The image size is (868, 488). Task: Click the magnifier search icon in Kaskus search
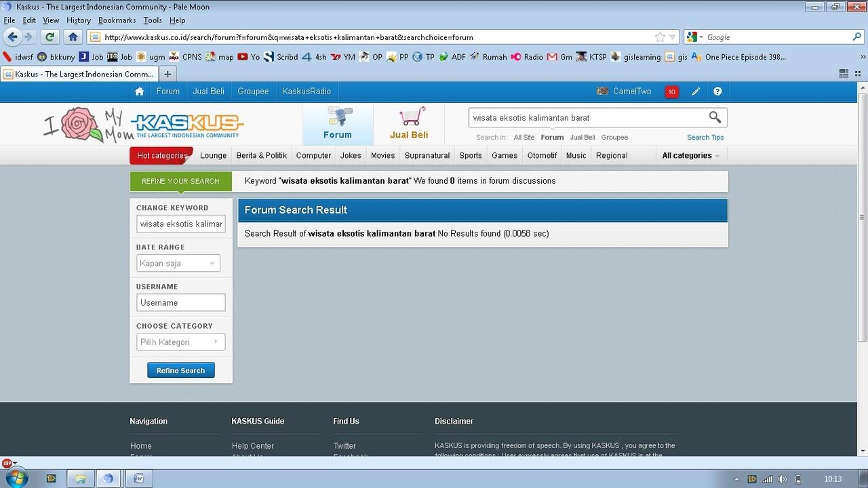coord(715,117)
